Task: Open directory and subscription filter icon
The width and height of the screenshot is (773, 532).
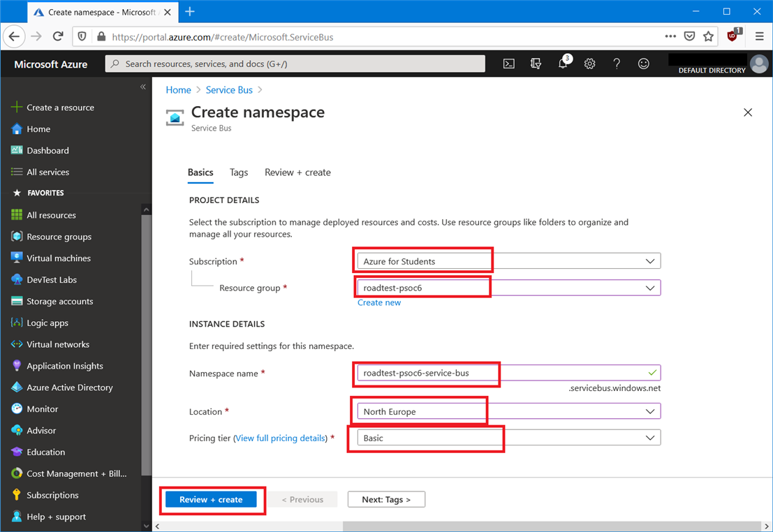Action: coord(536,64)
